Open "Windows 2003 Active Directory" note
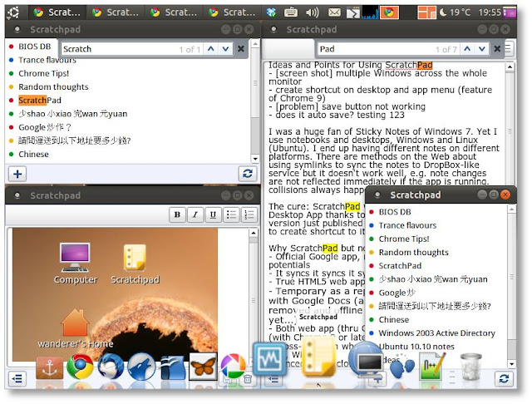532x404 pixels. pyautogui.click(x=437, y=333)
